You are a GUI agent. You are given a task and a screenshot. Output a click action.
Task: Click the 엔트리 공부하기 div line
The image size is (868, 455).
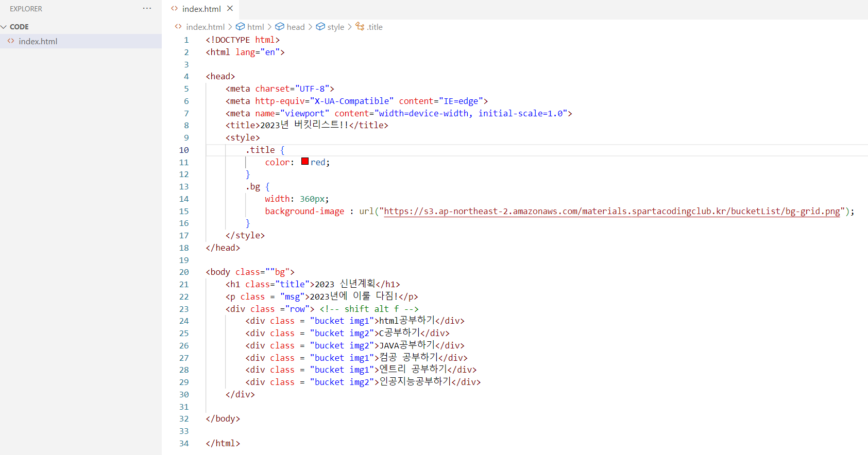[361, 370]
